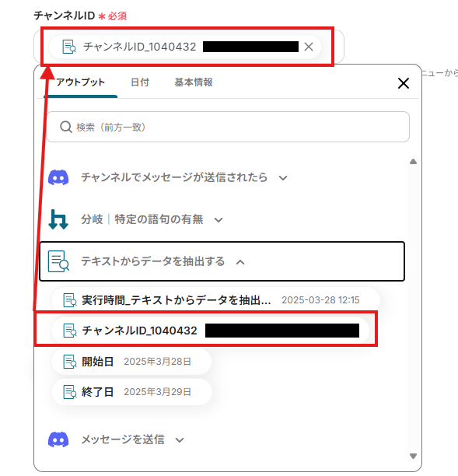
Task: Expand チャンネルでメッセージが送信されたら chevron
Action: pyautogui.click(x=283, y=178)
